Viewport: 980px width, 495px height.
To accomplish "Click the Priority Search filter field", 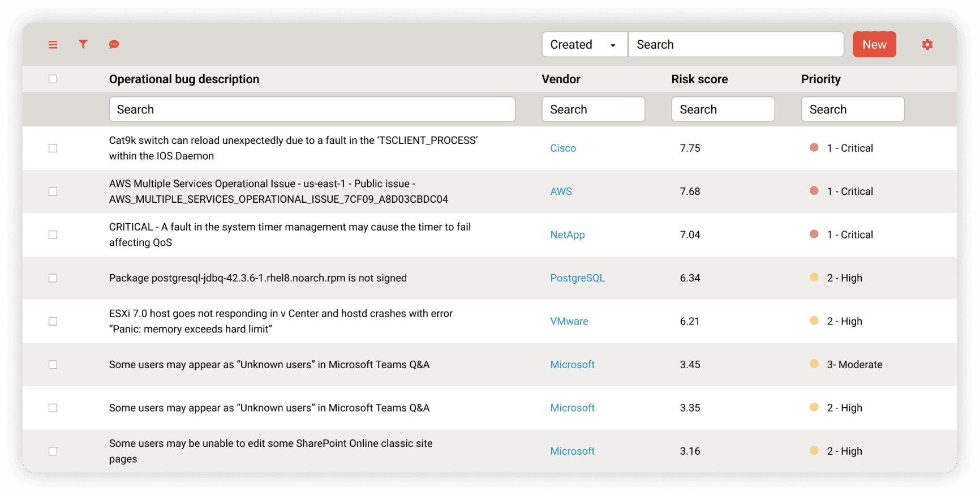I will click(x=853, y=109).
